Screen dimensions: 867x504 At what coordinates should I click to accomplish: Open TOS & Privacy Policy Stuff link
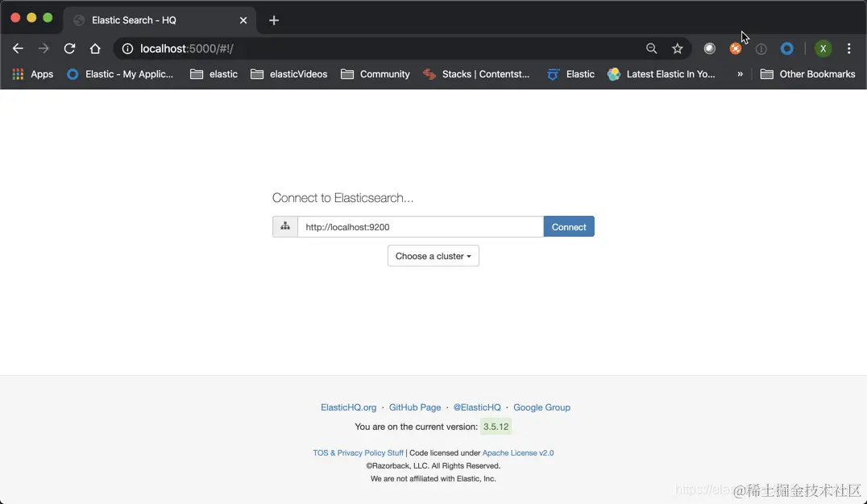coord(359,452)
